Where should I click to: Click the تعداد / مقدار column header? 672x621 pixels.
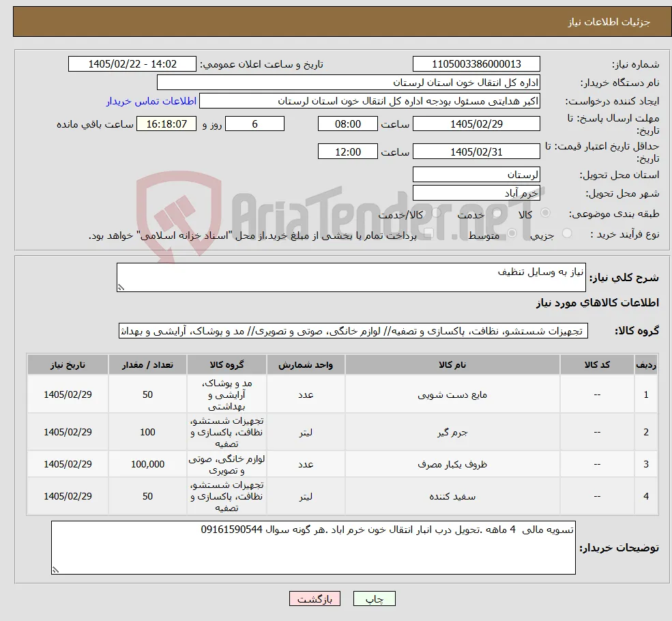point(147,364)
